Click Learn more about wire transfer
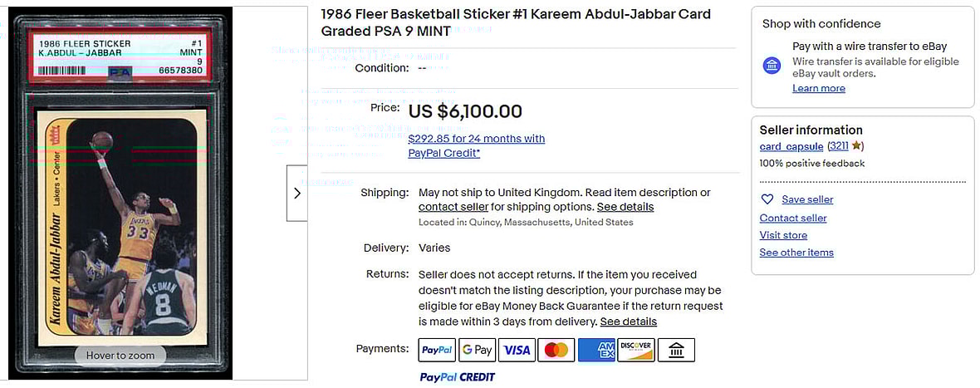Screen dimensions: 980x388 (819, 88)
